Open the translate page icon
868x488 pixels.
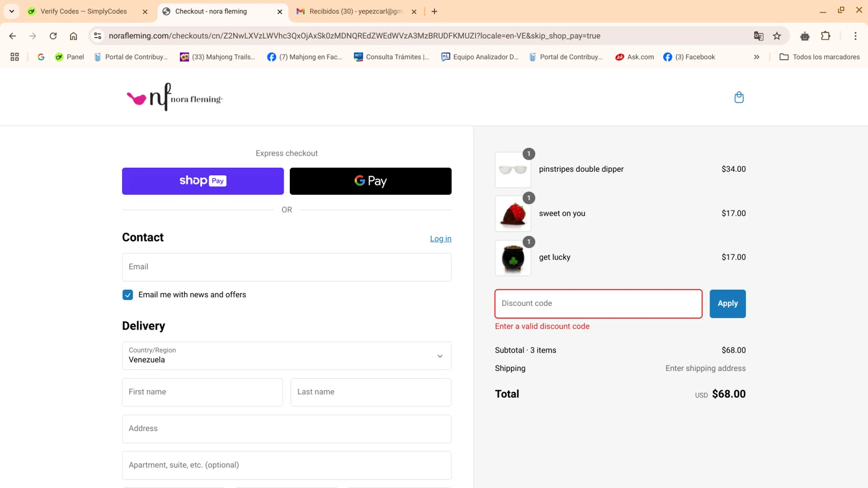[x=759, y=36]
